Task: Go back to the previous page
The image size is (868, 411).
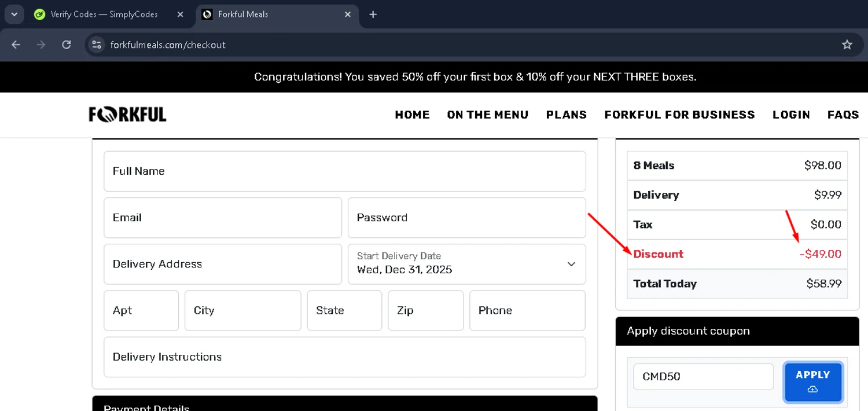Action: tap(16, 45)
